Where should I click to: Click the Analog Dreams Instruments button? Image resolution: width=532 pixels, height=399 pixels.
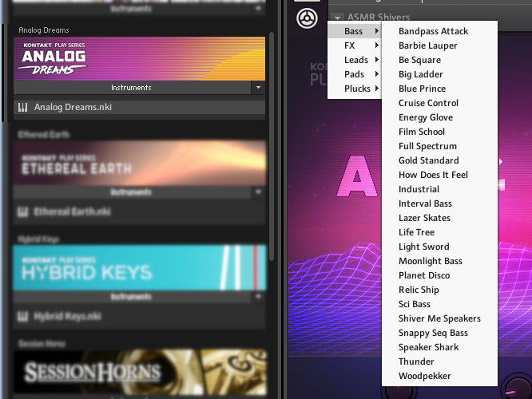132,88
